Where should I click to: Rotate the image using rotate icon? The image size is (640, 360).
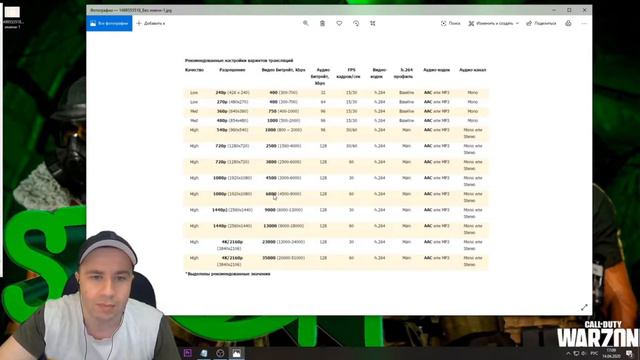[x=356, y=23]
